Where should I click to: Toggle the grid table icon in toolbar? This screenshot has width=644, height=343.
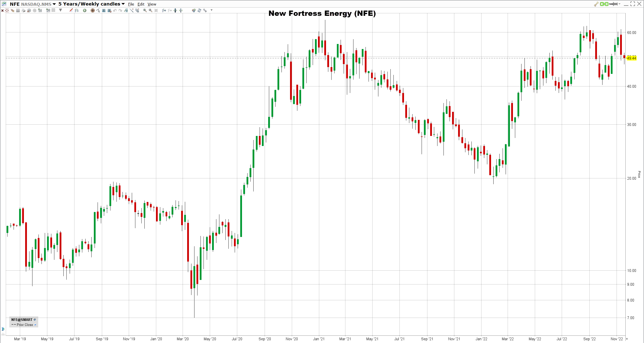coord(18,10)
